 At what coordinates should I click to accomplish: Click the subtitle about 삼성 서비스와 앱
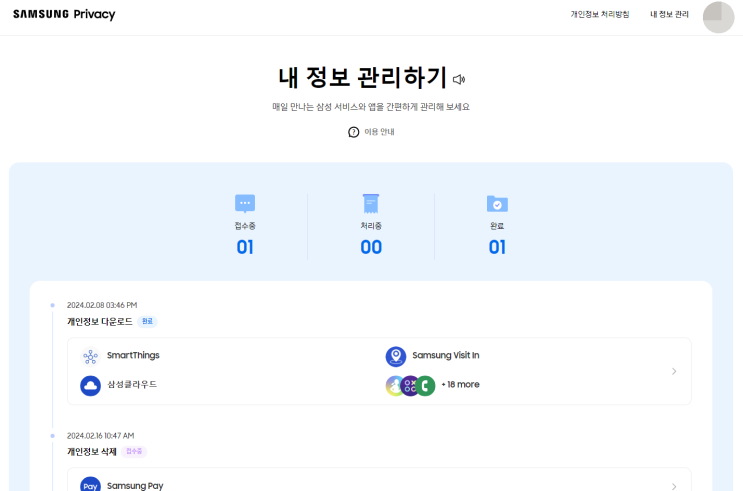(371, 107)
